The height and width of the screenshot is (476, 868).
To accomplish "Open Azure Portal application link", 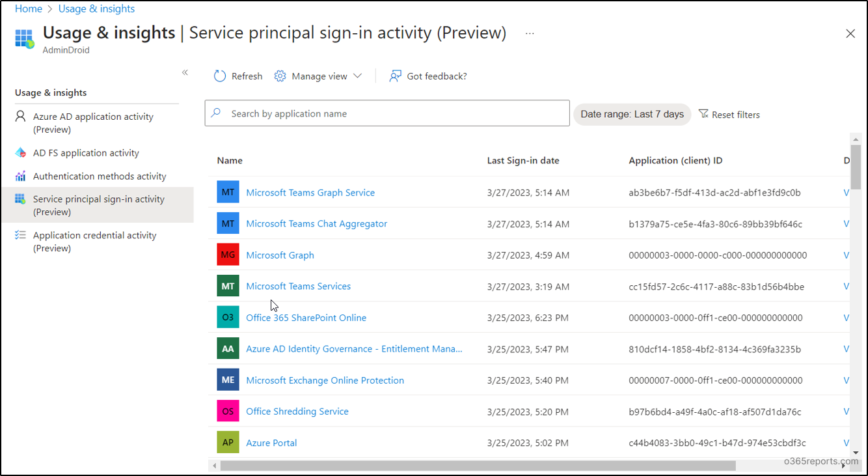I will (x=271, y=443).
